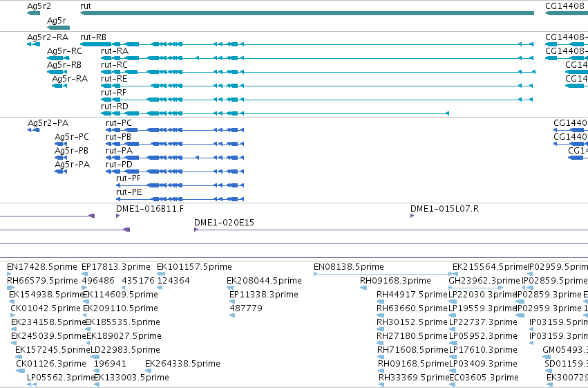
Task: Click the CK01042.5prime EST label
Action: tap(46, 309)
